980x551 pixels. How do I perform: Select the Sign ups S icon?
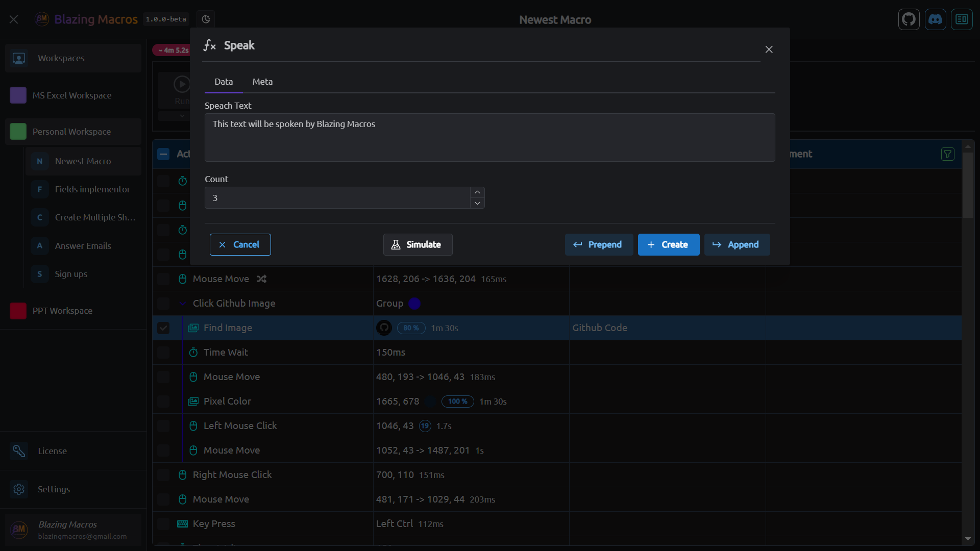(40, 274)
